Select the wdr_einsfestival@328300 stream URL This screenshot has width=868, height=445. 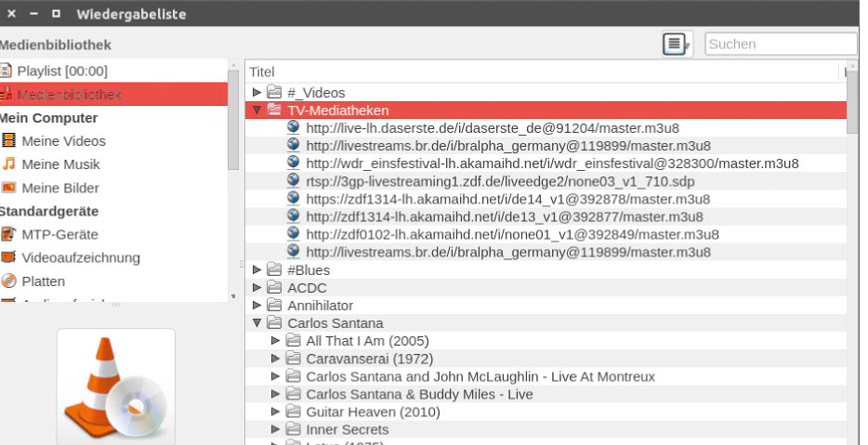[552, 164]
